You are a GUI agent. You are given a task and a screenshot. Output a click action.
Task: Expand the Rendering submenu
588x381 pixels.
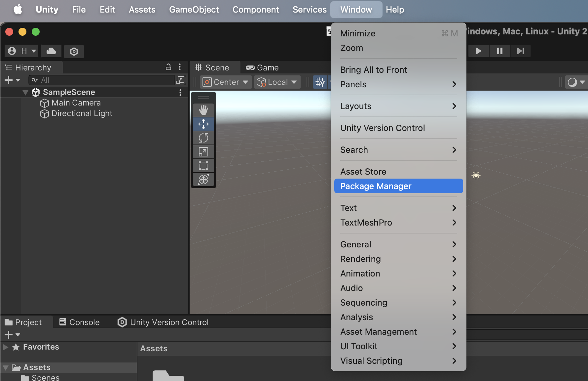coord(399,259)
